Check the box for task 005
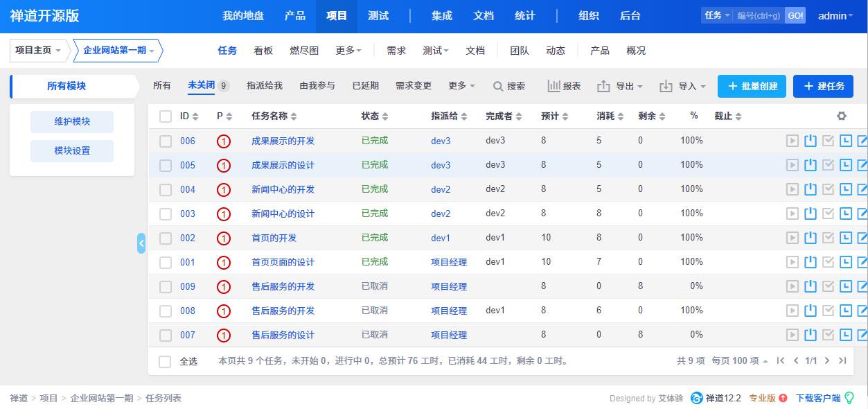 165,166
